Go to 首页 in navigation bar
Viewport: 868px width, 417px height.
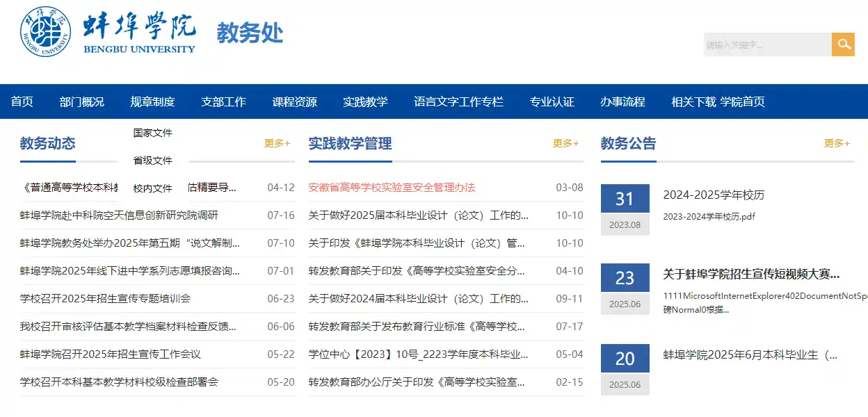click(x=22, y=102)
